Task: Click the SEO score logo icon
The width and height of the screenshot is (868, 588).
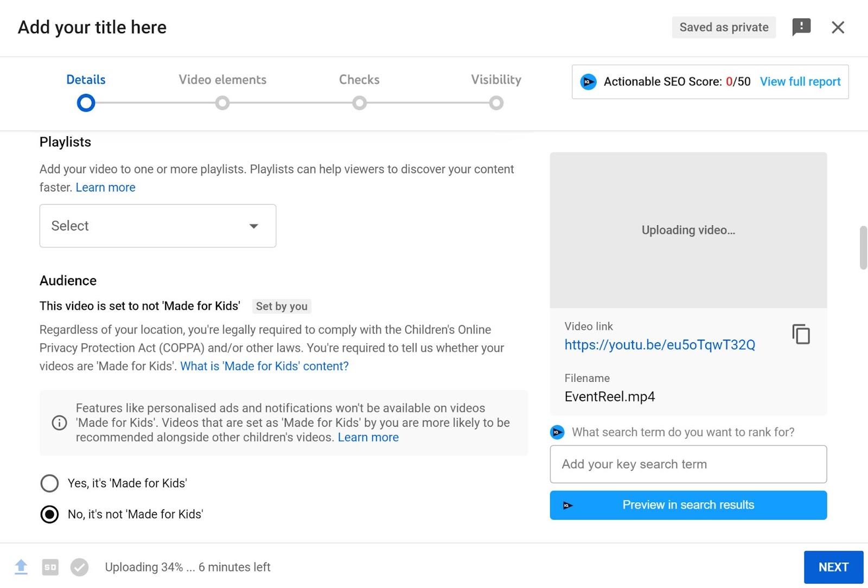Action: pos(588,82)
